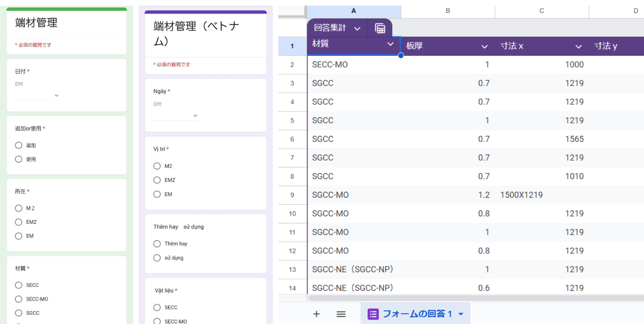This screenshot has height=324, width=644.
Task: Open the 寸法 x column filter dropdown
Action: [579, 46]
